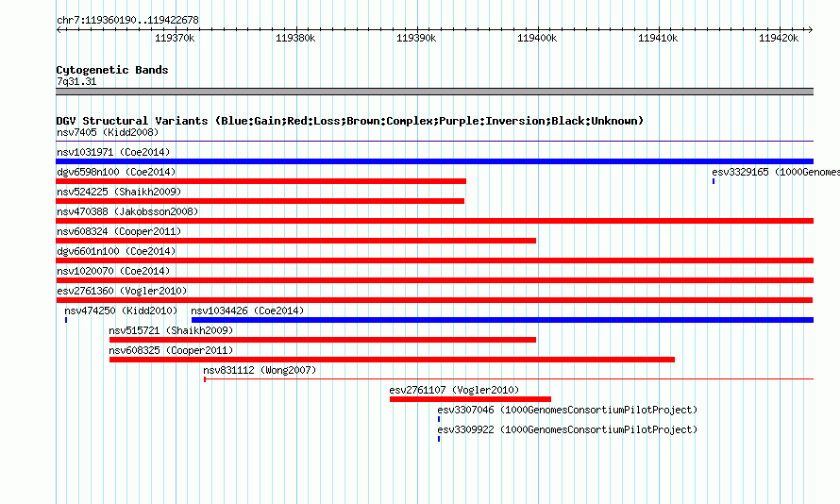This screenshot has width=840, height=504.
Task: Click the left arrow of the ruler
Action: coord(59,29)
